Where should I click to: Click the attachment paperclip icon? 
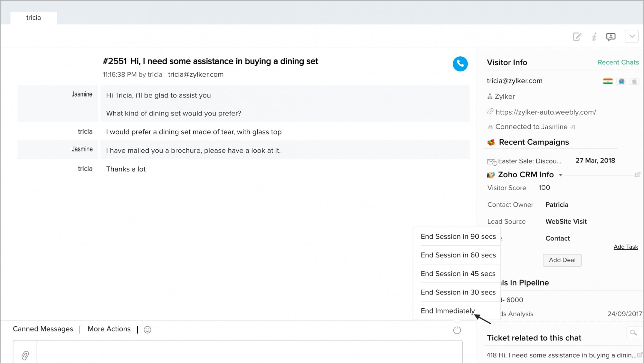pos(25,355)
